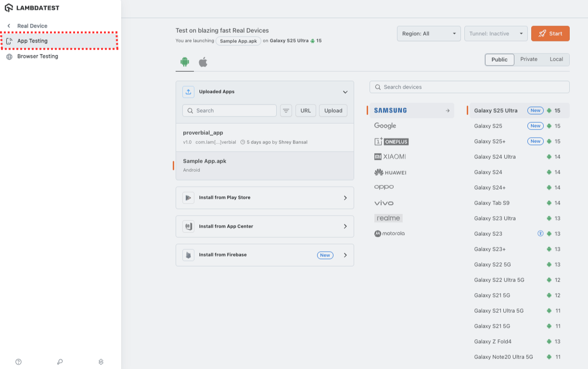
Task: Enable the Local devices option
Action: (556, 59)
